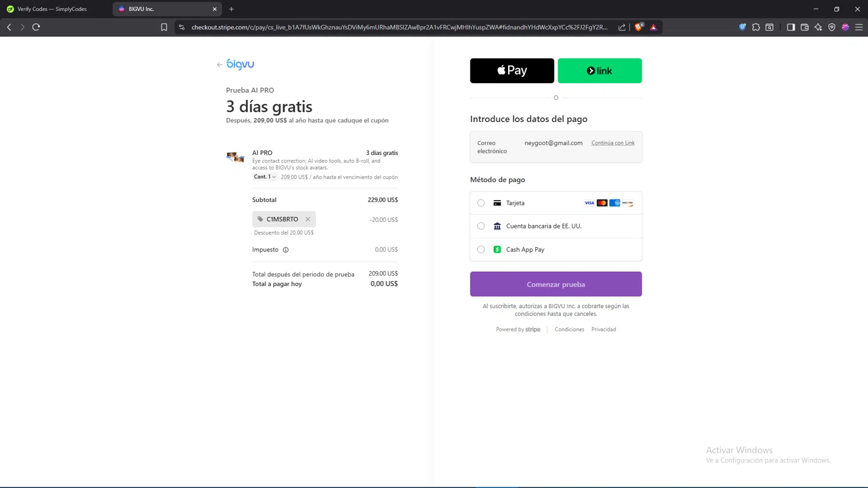868x488 pixels.
Task: Select the Tarjeta payment method
Action: pos(481,203)
